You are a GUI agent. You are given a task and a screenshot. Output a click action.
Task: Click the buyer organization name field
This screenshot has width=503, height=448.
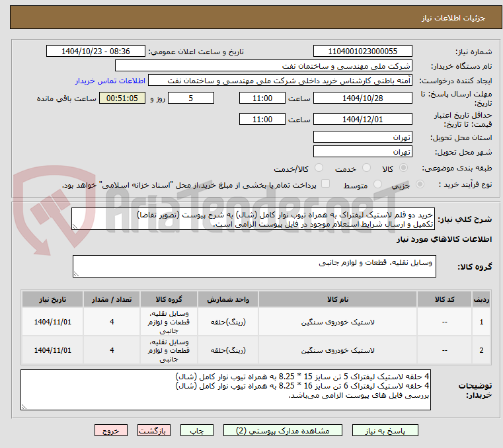(263, 66)
